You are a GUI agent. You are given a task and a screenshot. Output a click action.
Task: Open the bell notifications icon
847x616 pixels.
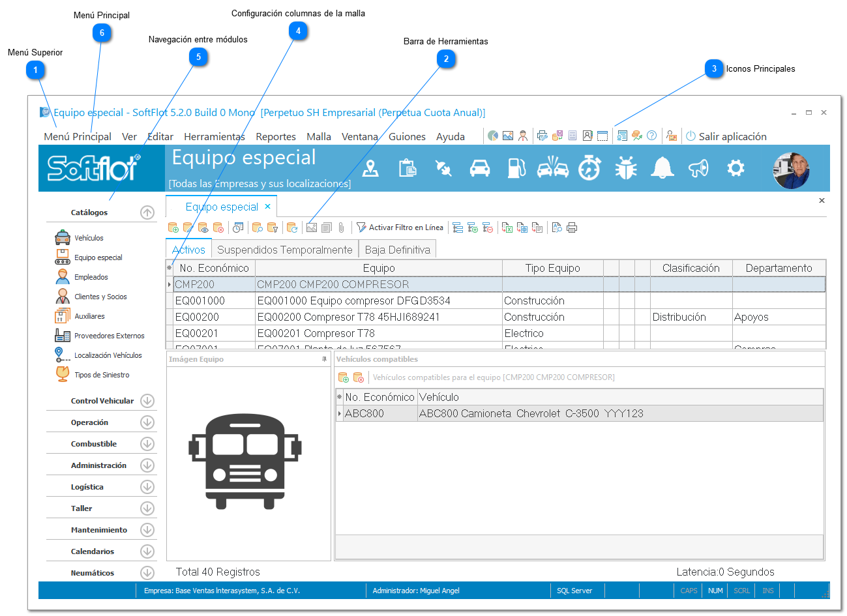(x=662, y=168)
